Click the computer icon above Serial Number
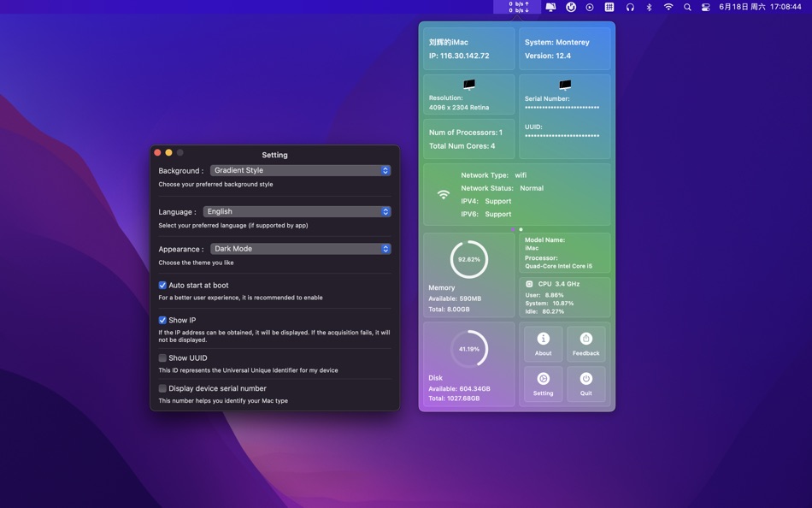 pos(565,85)
